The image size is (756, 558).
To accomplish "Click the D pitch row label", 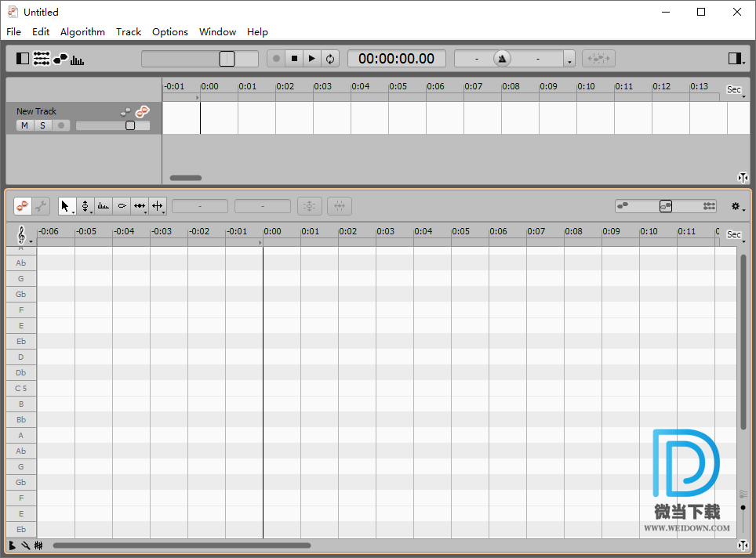I will (20, 357).
